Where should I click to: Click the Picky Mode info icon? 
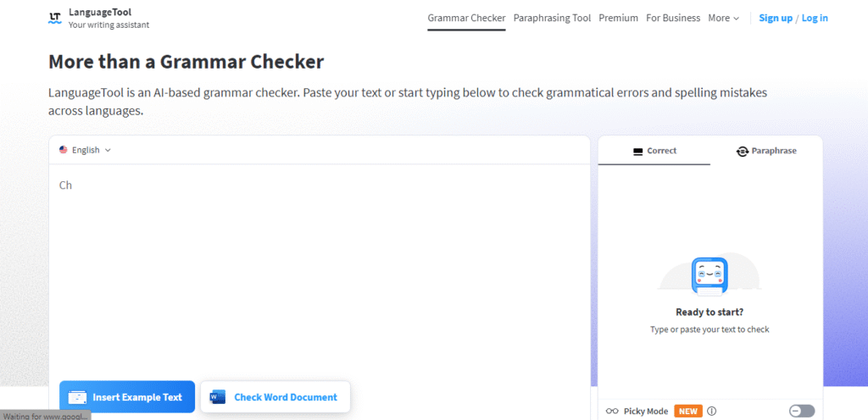coord(712,412)
